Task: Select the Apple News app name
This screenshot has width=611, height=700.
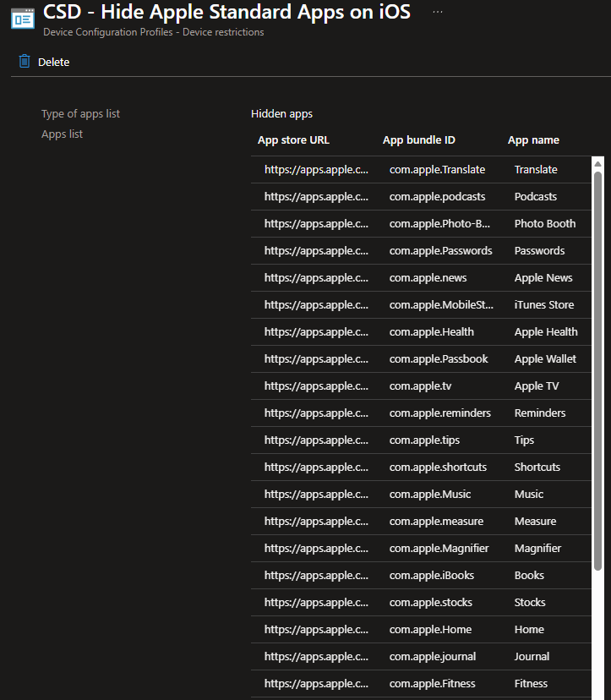Action: pos(543,277)
